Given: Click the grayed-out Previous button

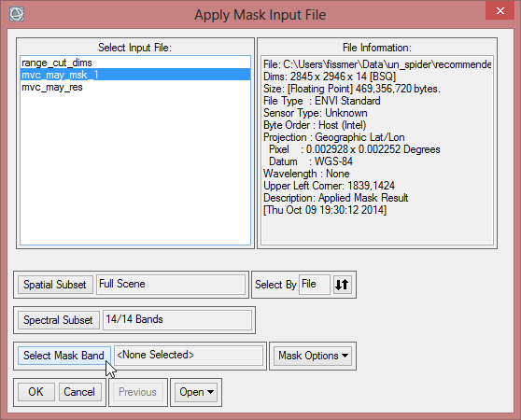Looking at the screenshot, I should 137,392.
